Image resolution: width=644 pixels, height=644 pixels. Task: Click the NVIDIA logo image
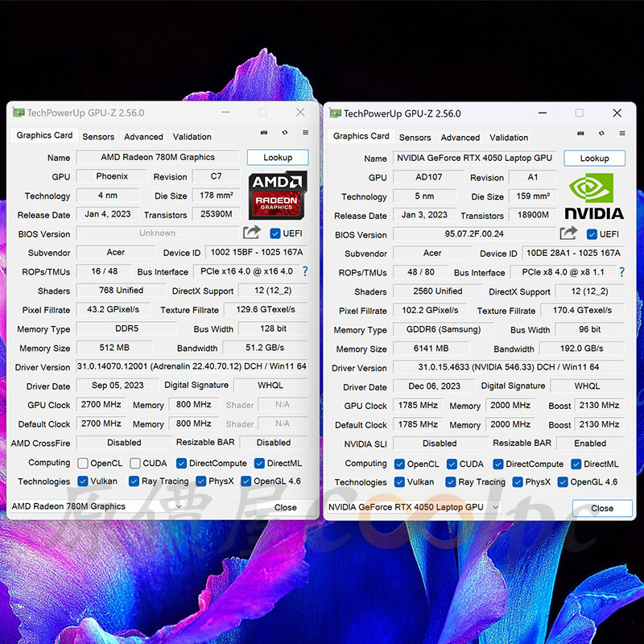pos(594,196)
